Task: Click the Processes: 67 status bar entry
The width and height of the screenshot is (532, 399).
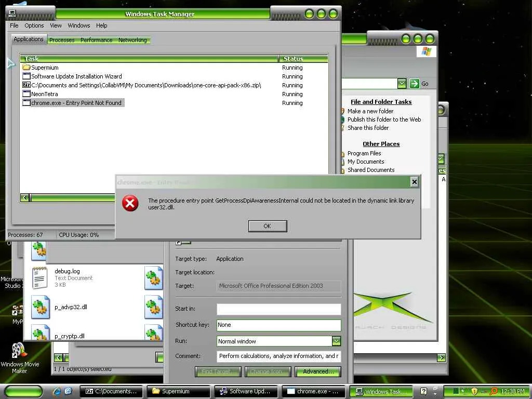Action: click(x=26, y=235)
